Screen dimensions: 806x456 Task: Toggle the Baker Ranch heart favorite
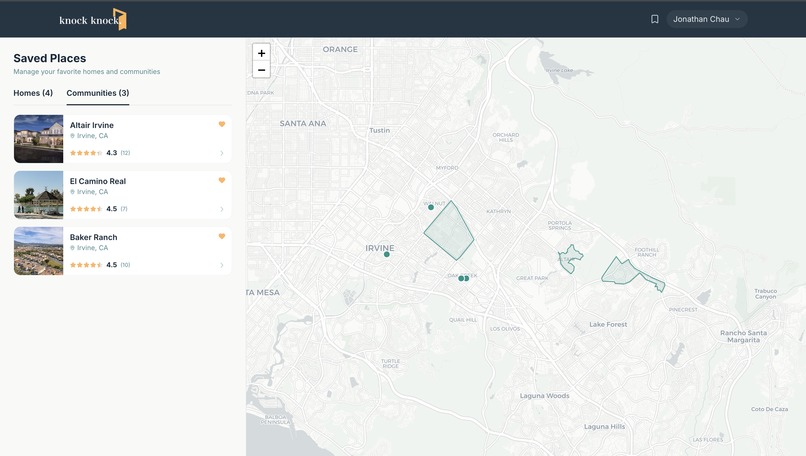coord(222,236)
